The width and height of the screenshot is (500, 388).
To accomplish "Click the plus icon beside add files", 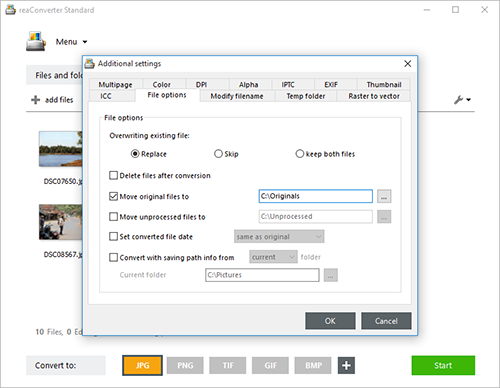I will (x=35, y=100).
